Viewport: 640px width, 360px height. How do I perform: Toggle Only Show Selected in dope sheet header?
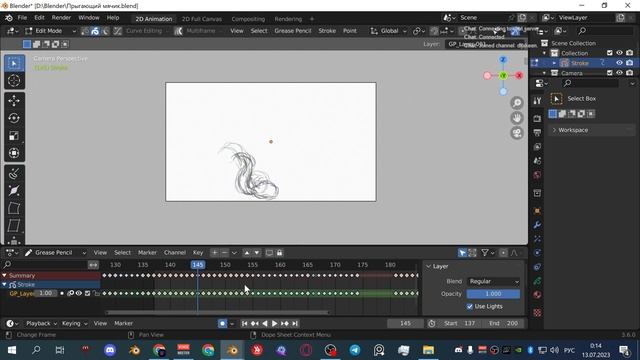coord(462,253)
